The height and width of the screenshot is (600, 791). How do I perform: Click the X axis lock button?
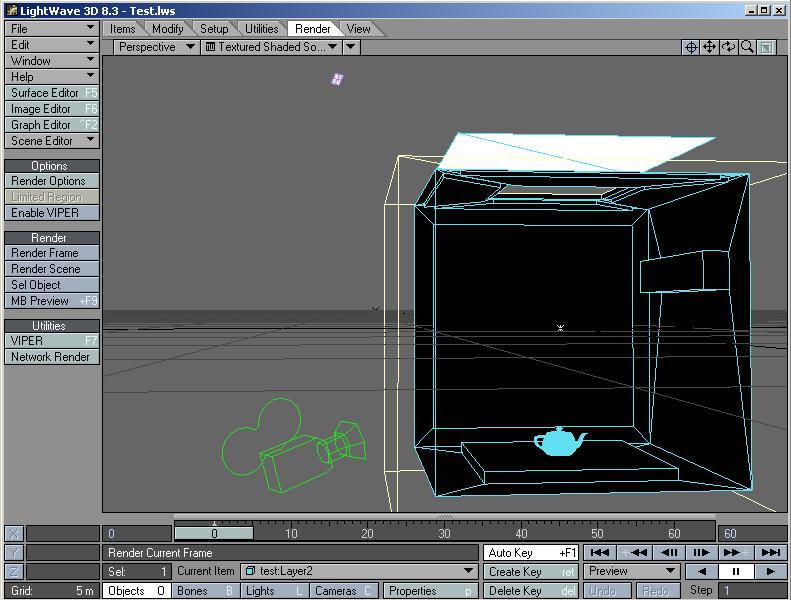tap(14, 533)
